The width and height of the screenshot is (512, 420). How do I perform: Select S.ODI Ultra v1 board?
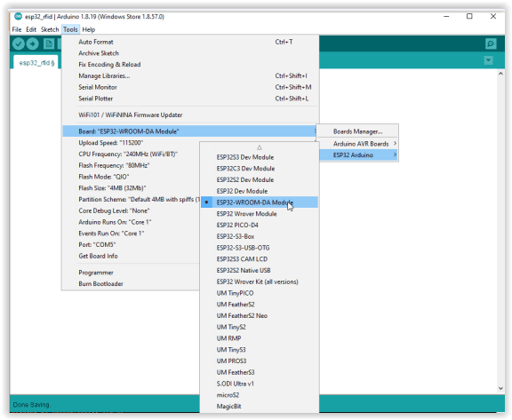pos(260,384)
